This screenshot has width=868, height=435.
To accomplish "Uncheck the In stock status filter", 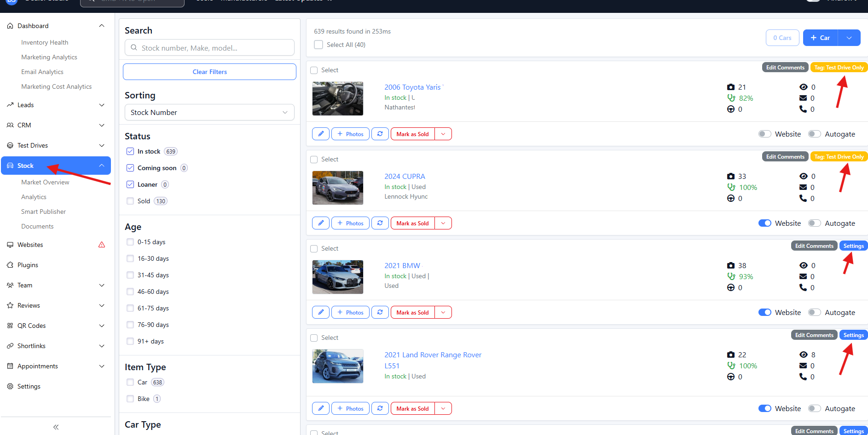I will pyautogui.click(x=130, y=151).
